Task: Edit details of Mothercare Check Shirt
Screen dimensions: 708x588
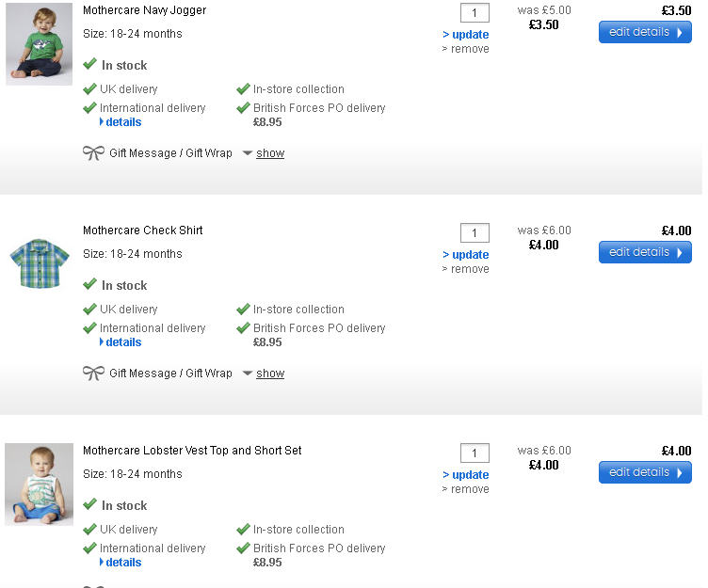Action: coord(645,252)
